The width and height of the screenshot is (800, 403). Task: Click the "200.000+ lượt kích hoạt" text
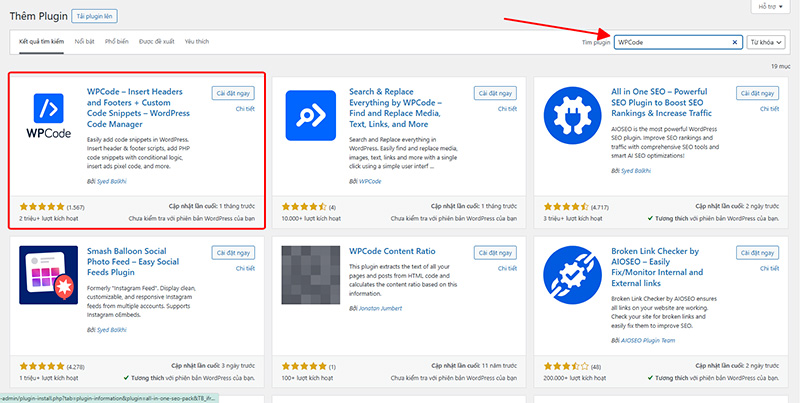pos(575,378)
